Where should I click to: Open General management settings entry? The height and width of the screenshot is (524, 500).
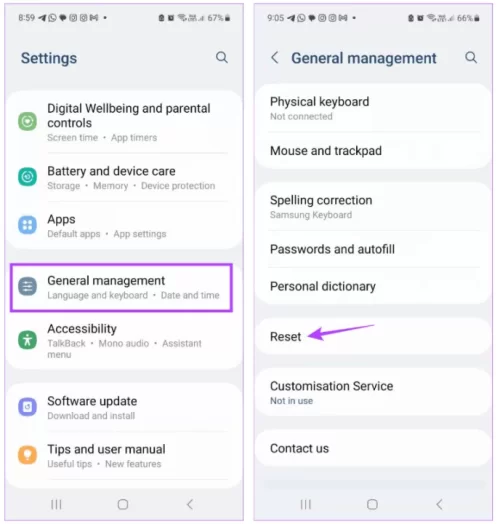click(121, 288)
